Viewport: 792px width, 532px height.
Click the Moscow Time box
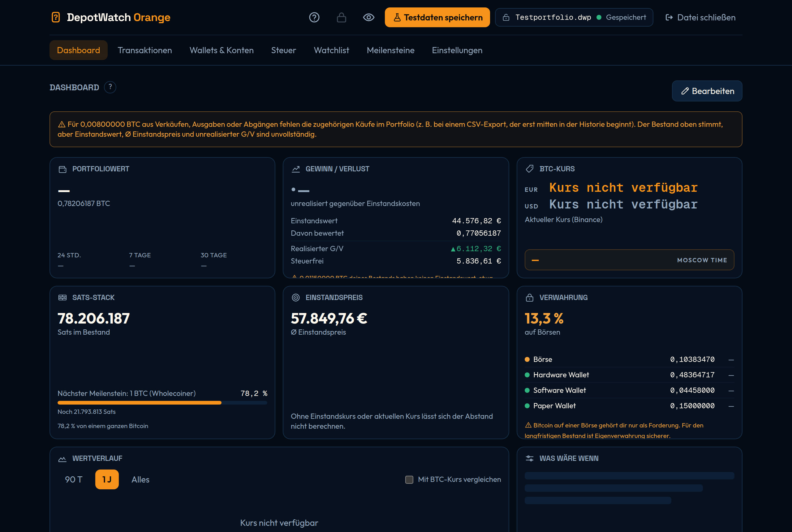[629, 260]
